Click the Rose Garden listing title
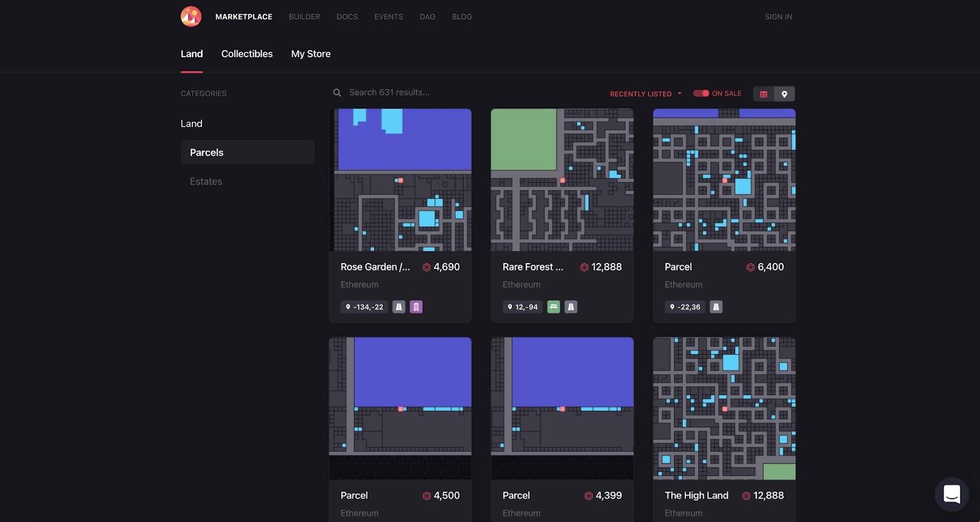Viewport: 980px width, 522px height. 375,267
